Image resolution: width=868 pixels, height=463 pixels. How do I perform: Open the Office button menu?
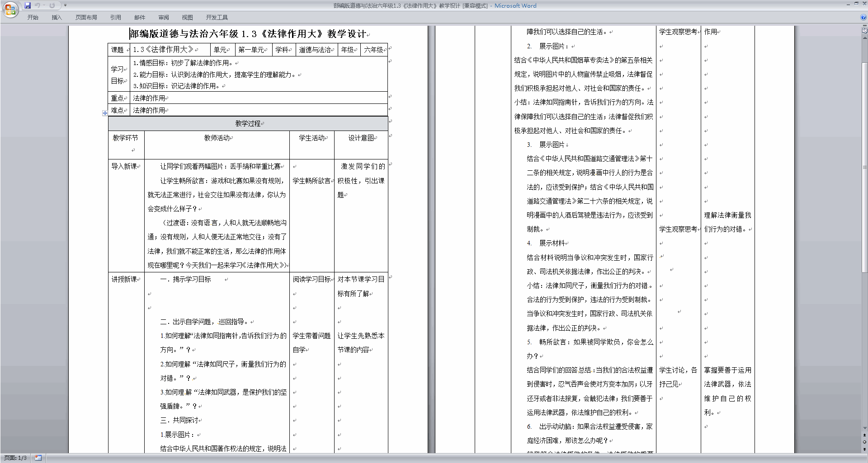click(x=10, y=9)
